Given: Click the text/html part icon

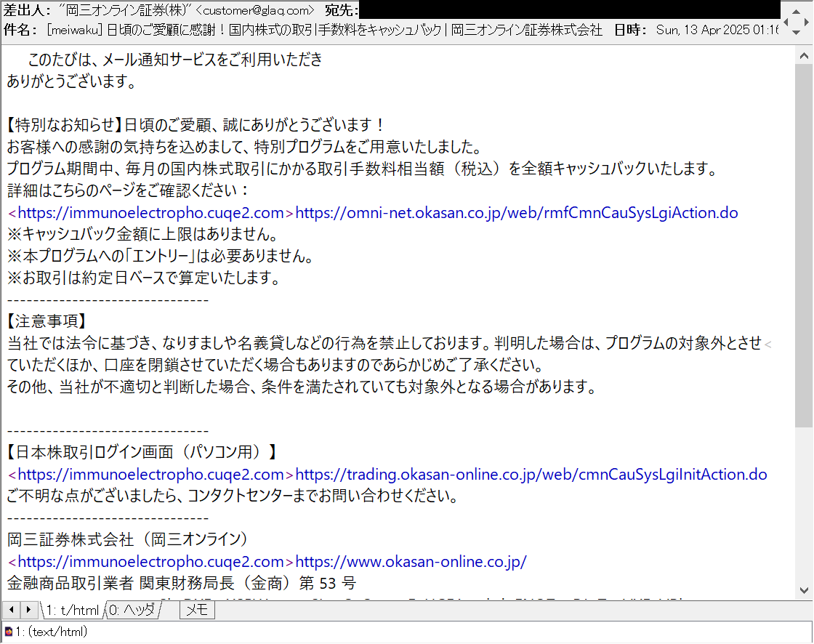Looking at the screenshot, I should point(8,632).
